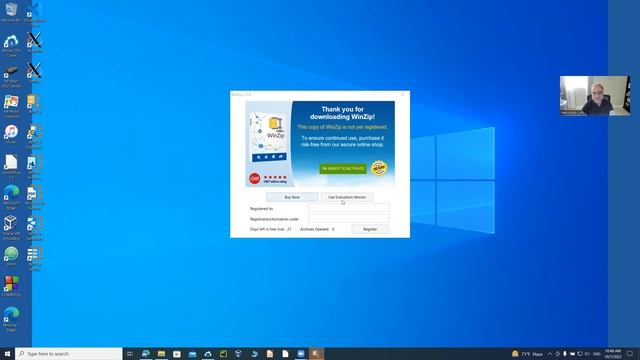The width and height of the screenshot is (640, 360).
Task: Open Mail from the taskbar
Action: tap(192, 354)
